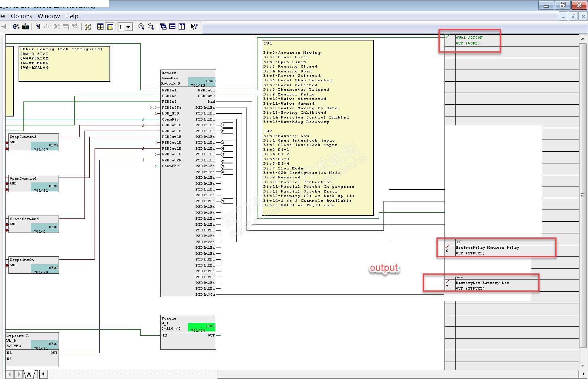Click the context Help pointer icon
588x379 pixels.
click(x=194, y=27)
